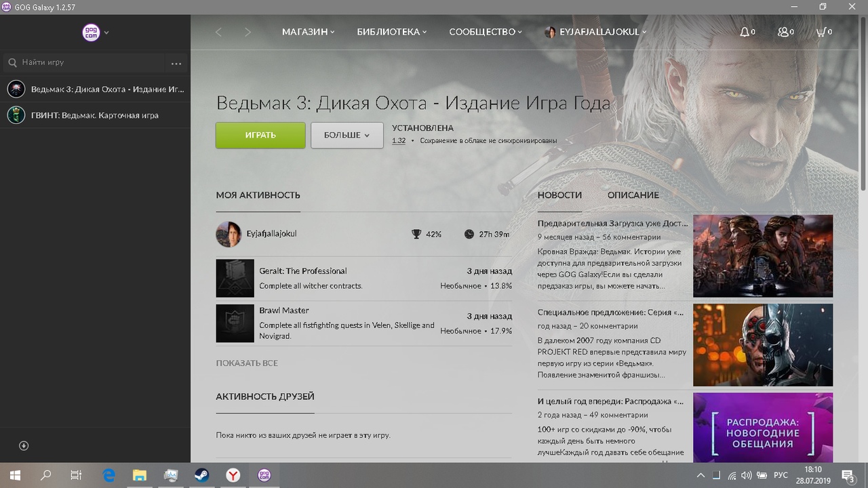Viewport: 868px width, 488px height.
Task: Click the playtime clock icon
Action: tap(469, 235)
